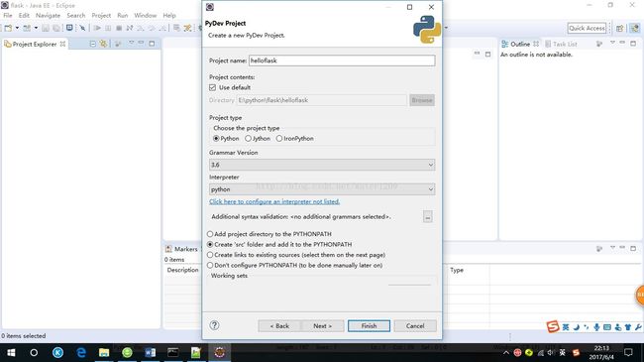Click the Next > button

(322, 325)
